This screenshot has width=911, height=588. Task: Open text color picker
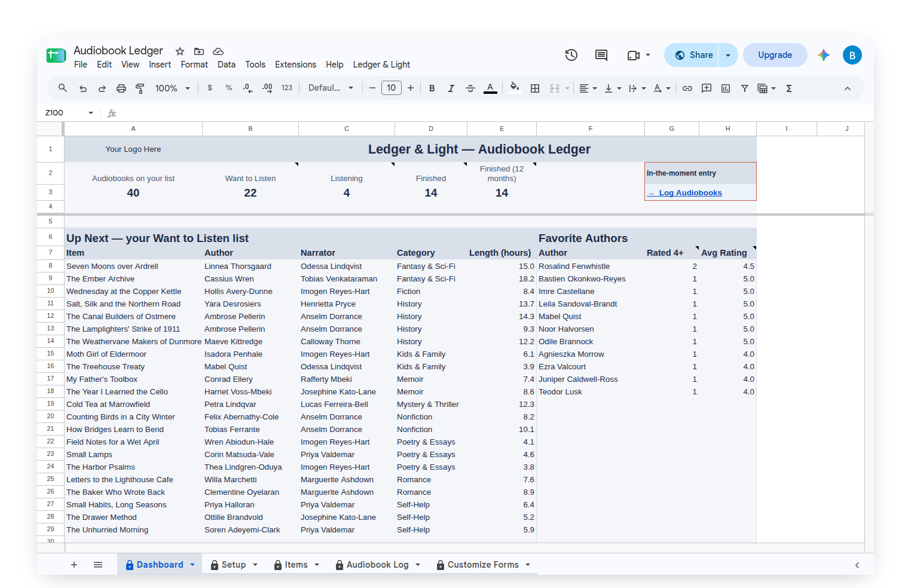490,88
